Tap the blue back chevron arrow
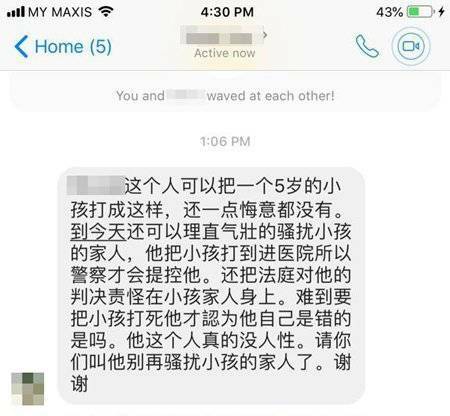Viewport: 450px width, 416px height. [21, 46]
